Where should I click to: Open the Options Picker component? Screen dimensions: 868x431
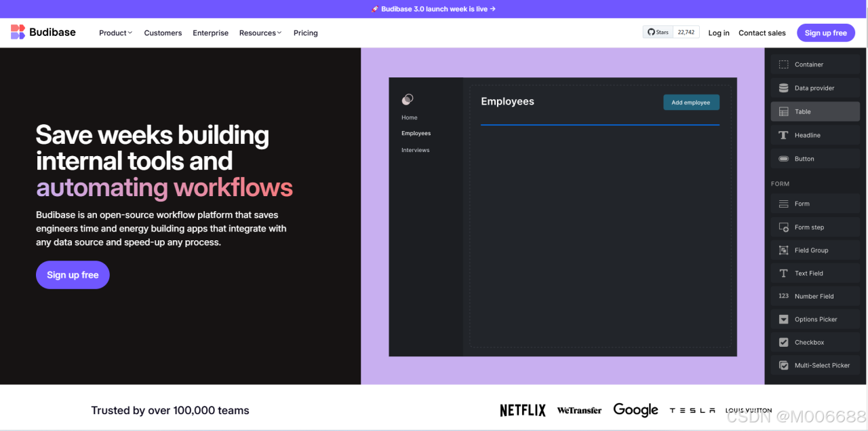[x=815, y=319]
